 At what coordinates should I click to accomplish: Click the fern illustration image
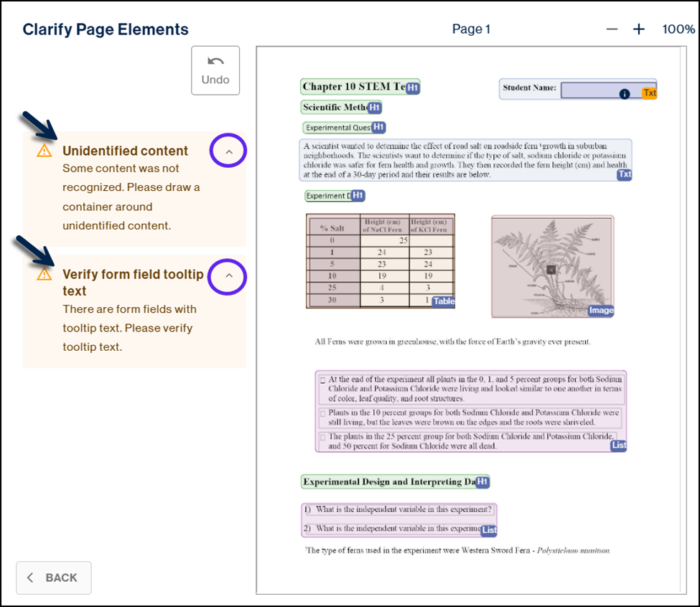[553, 267]
